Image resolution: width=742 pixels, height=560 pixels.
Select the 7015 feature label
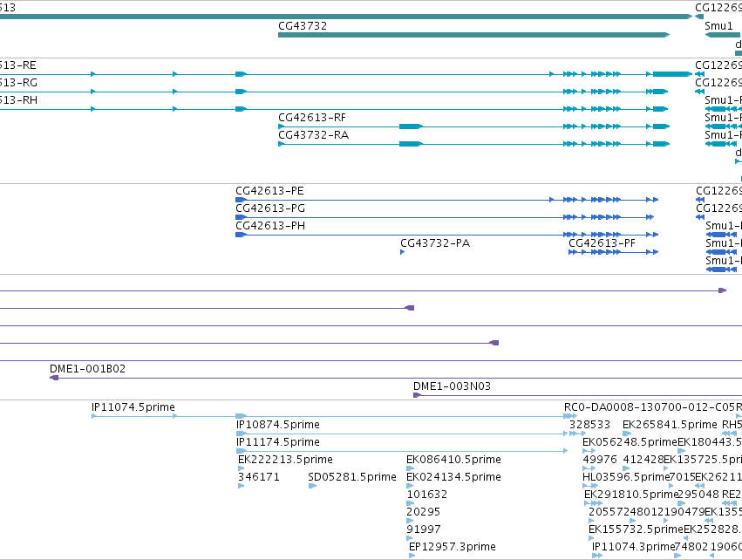682,477
